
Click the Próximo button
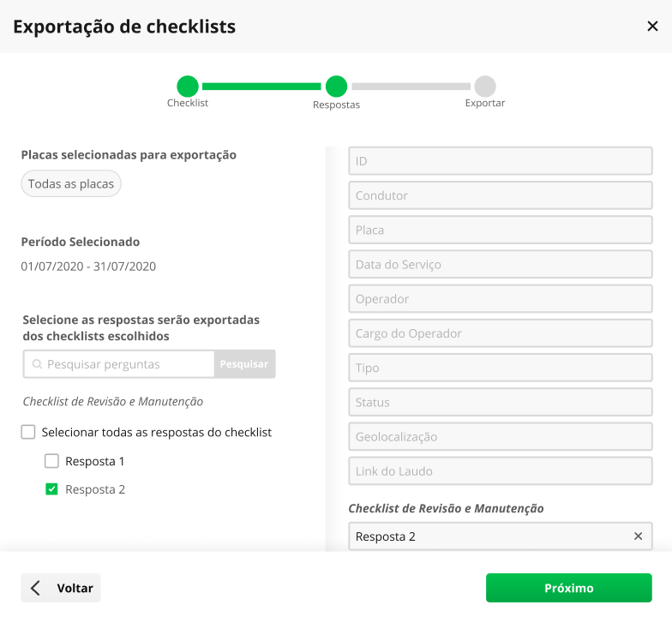pos(569,588)
